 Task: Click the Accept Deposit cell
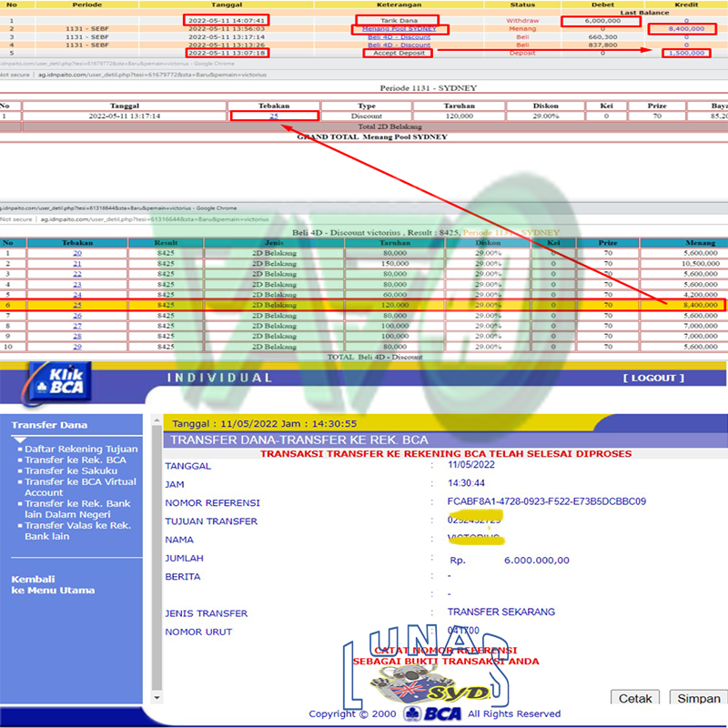point(398,53)
